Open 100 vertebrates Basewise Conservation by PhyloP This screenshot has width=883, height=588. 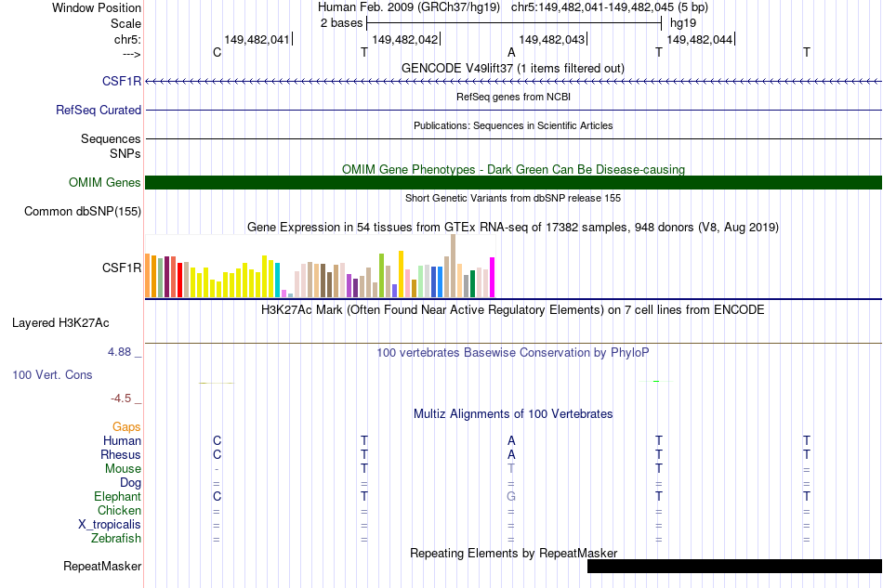[x=513, y=353]
